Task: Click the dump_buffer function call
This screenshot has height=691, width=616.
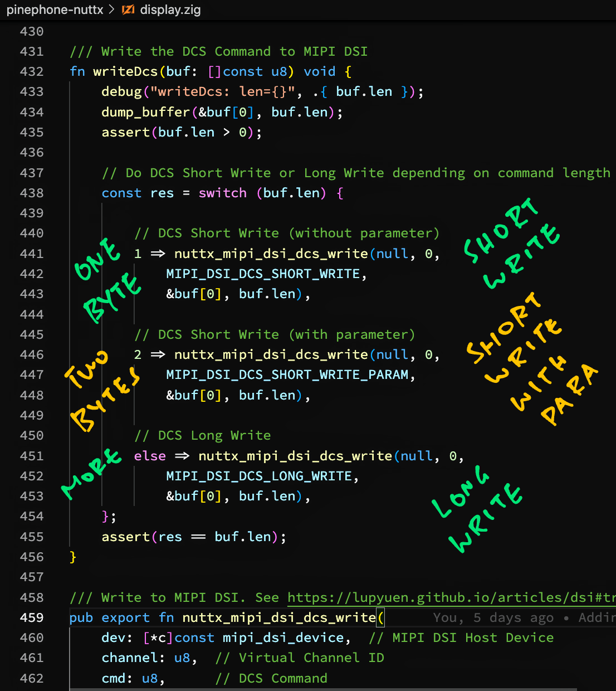Action: pos(145,112)
